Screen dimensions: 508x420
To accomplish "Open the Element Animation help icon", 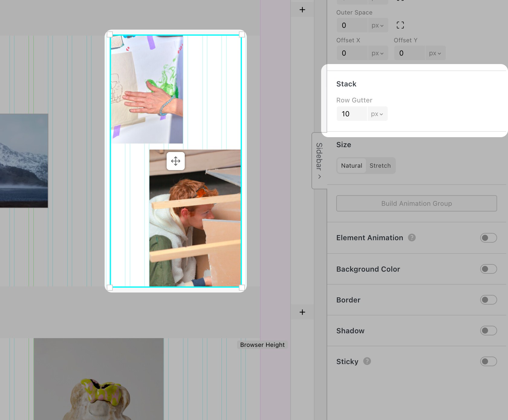I will [412, 237].
